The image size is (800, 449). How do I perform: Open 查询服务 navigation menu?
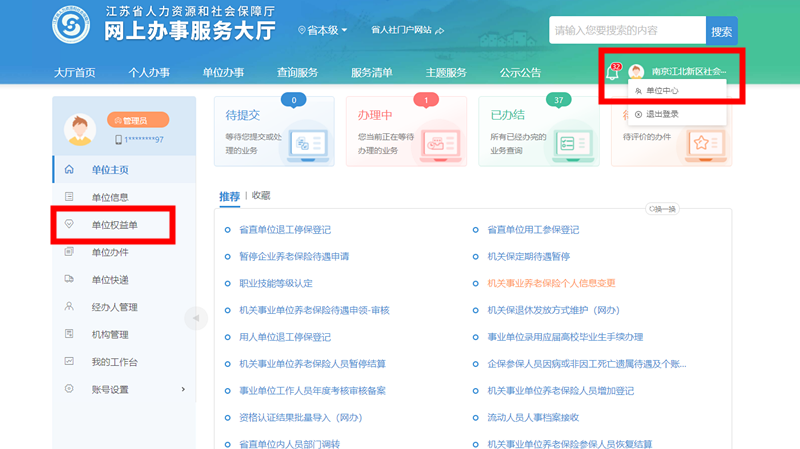pyautogui.click(x=297, y=72)
